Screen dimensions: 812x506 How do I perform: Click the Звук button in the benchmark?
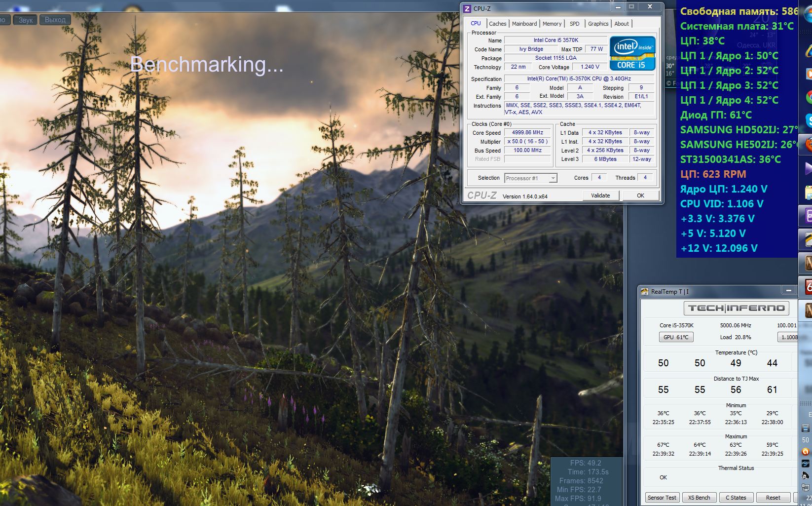point(26,20)
